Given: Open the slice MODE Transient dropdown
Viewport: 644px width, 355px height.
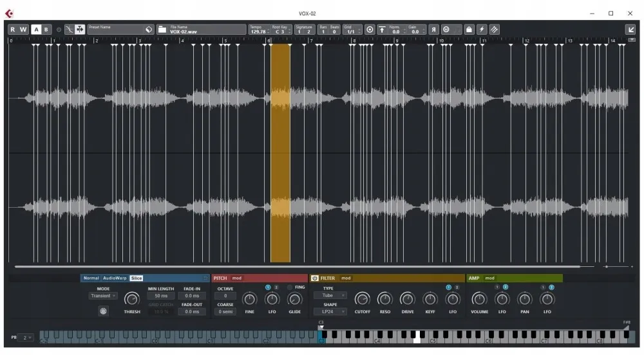Looking at the screenshot, I should [x=102, y=296].
